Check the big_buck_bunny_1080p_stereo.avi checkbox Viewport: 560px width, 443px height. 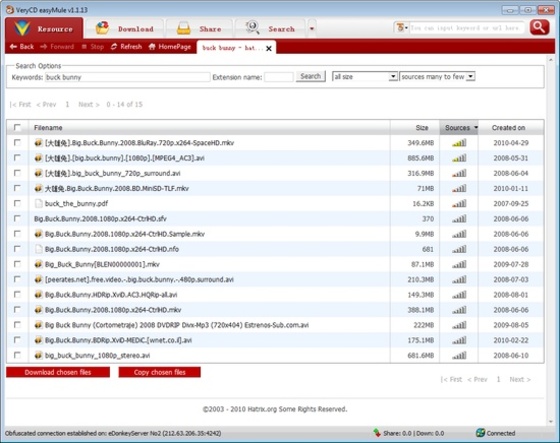[17, 355]
